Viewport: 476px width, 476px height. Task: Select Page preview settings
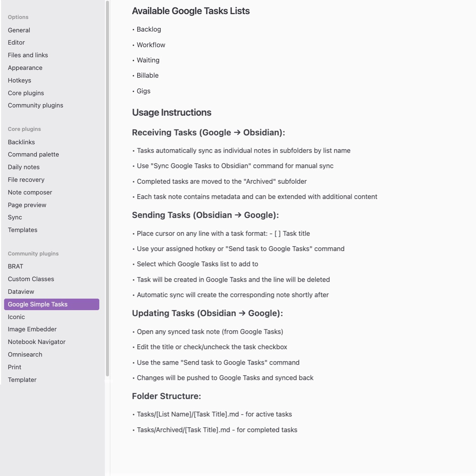[27, 205]
